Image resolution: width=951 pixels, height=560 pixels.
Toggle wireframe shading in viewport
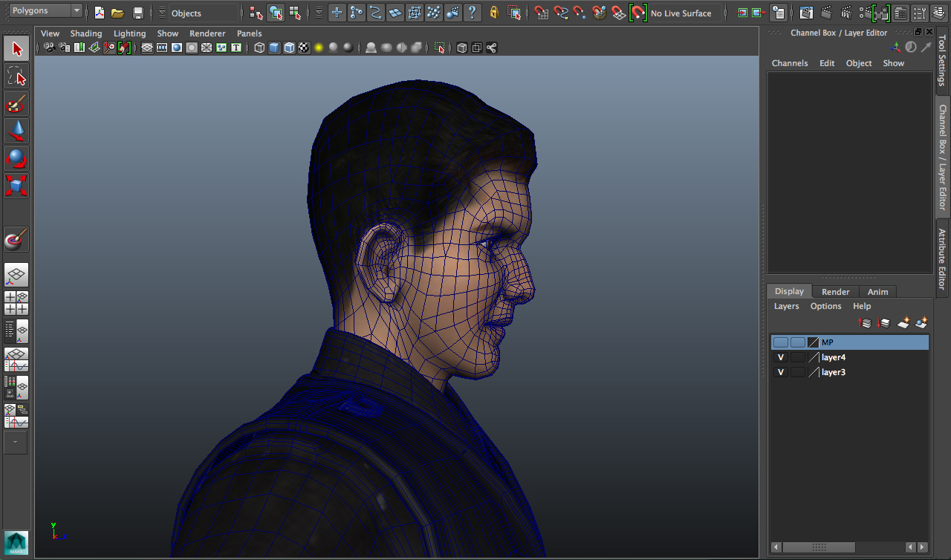[x=259, y=48]
